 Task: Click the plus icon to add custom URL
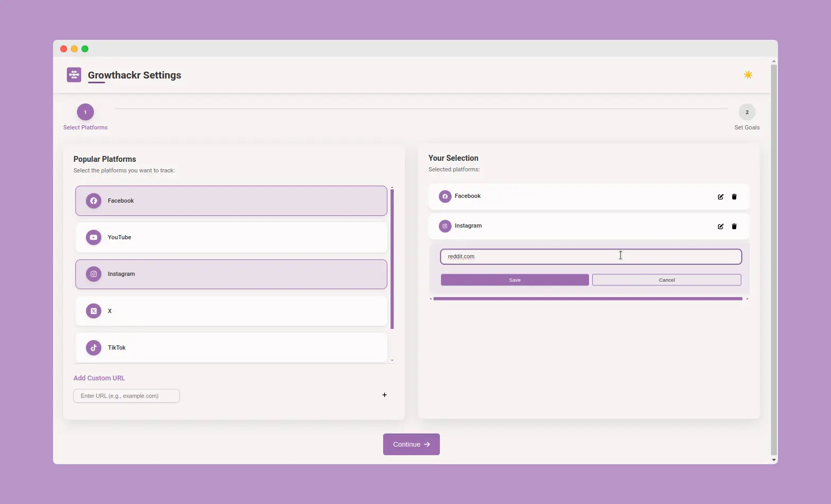coord(384,395)
